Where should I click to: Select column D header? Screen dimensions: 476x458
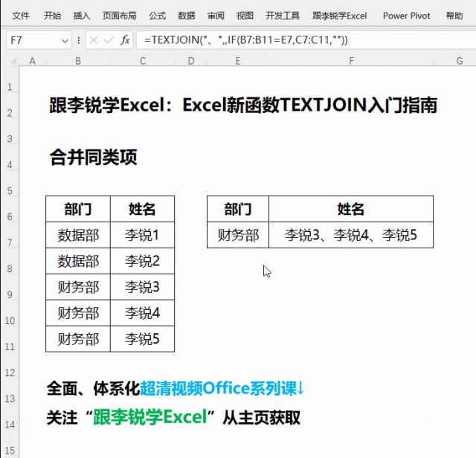click(191, 61)
